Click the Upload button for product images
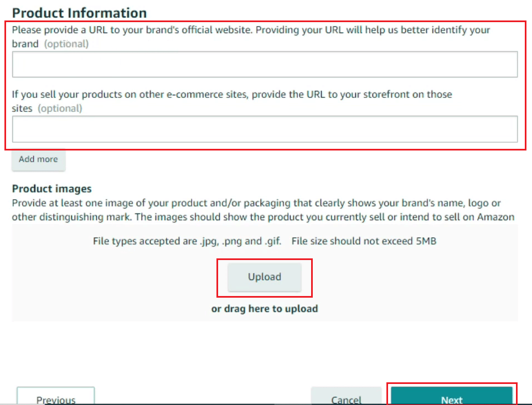This screenshot has width=532, height=405. 264,277
